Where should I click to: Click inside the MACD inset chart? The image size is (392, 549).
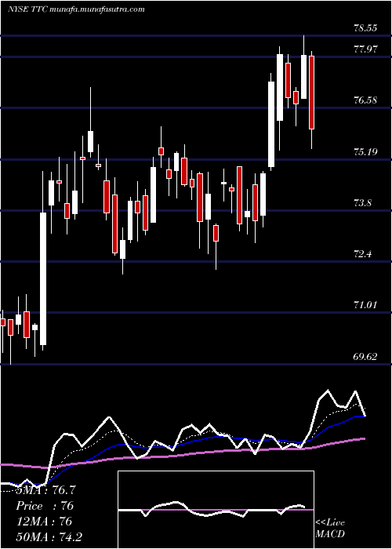pyautogui.click(x=216, y=510)
